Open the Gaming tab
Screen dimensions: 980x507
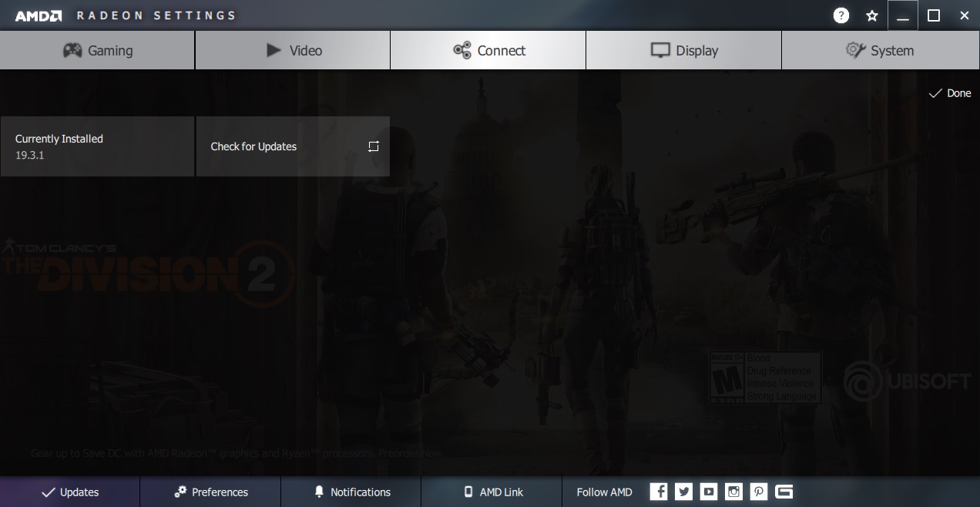pyautogui.click(x=97, y=50)
